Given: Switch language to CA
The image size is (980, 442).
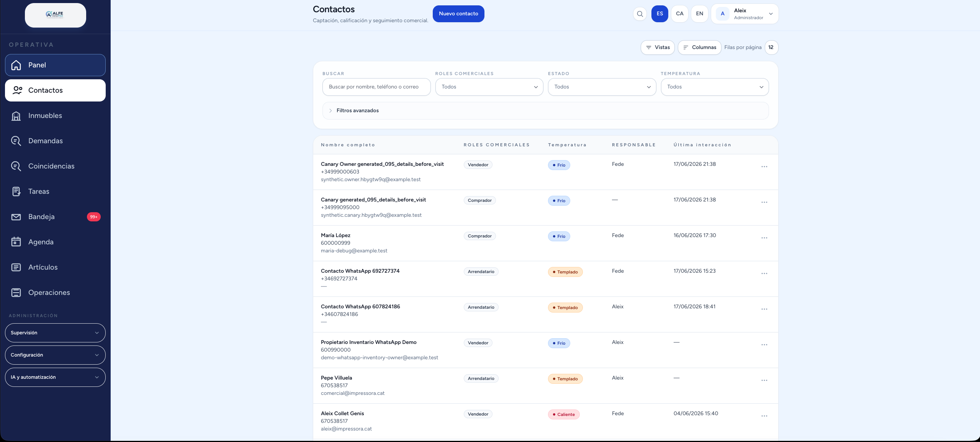Looking at the screenshot, I should tap(679, 14).
